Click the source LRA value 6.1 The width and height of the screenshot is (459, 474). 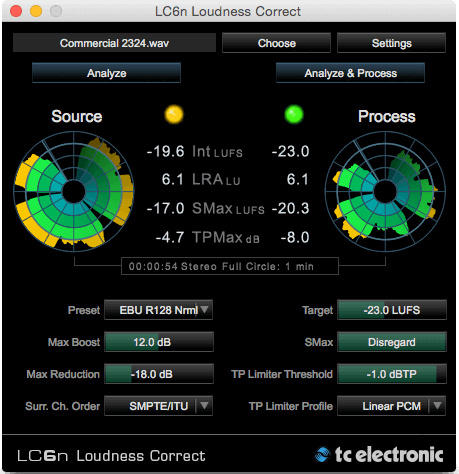click(x=172, y=179)
